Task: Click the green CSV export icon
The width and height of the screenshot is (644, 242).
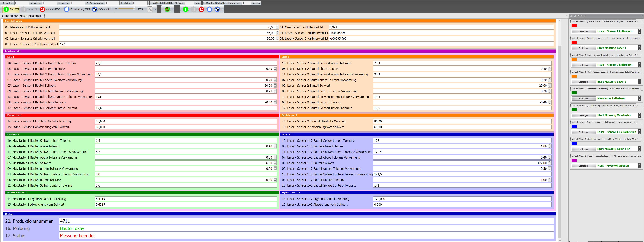Action: click(168, 10)
